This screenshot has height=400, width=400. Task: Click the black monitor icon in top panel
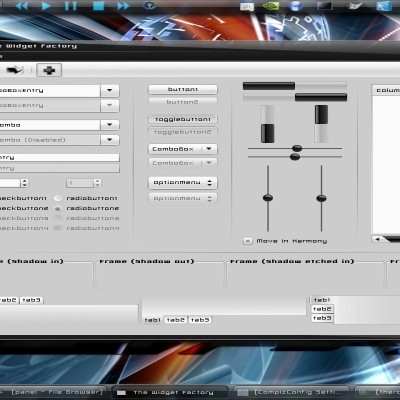(325, 6)
